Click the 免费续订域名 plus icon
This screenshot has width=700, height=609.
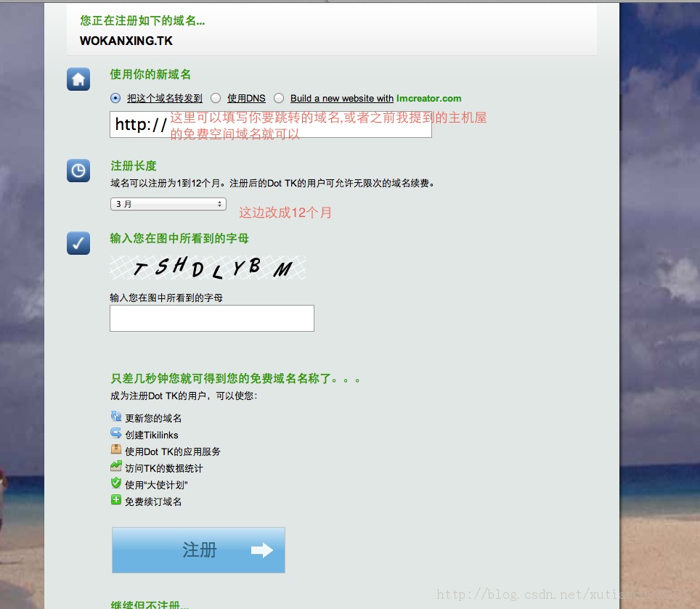pos(116,500)
